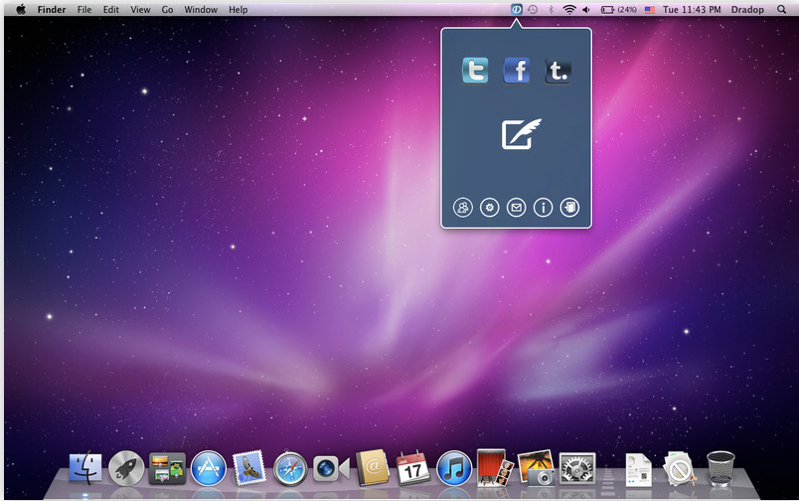Open the Finder menu
Image resolution: width=799 pixels, height=501 pixels.
[x=51, y=9]
